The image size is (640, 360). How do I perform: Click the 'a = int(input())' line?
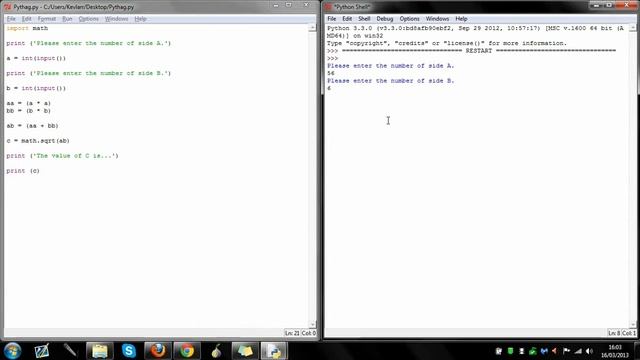pyautogui.click(x=36, y=58)
